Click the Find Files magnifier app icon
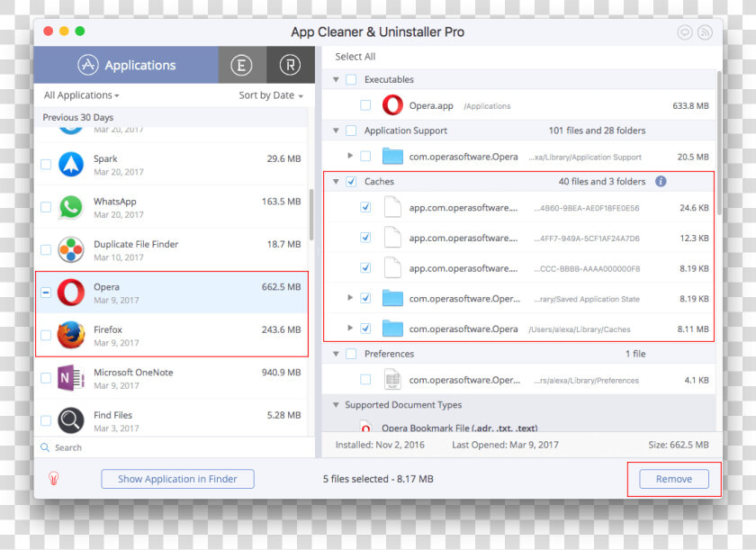The width and height of the screenshot is (756, 550). coord(71,420)
